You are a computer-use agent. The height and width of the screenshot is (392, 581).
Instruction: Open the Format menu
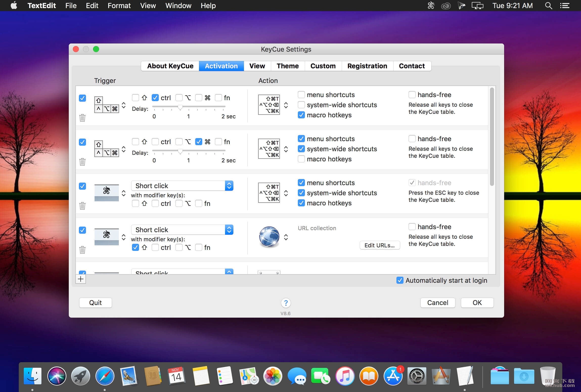tap(119, 6)
